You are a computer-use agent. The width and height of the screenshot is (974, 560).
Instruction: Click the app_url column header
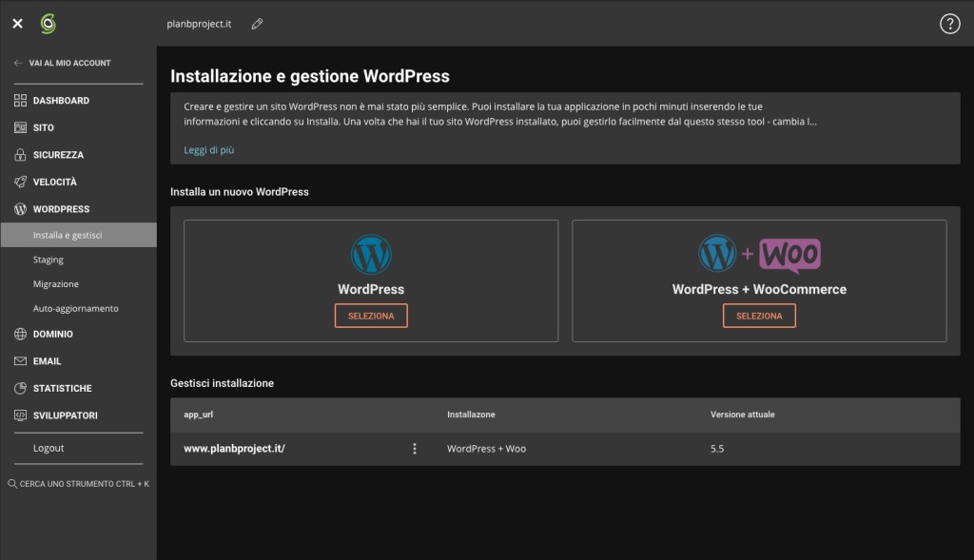[x=198, y=415]
